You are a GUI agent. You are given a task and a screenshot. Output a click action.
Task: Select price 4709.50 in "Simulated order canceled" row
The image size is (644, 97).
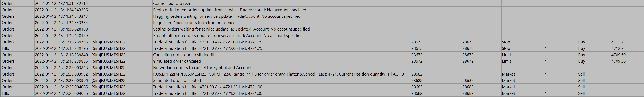[618, 61]
